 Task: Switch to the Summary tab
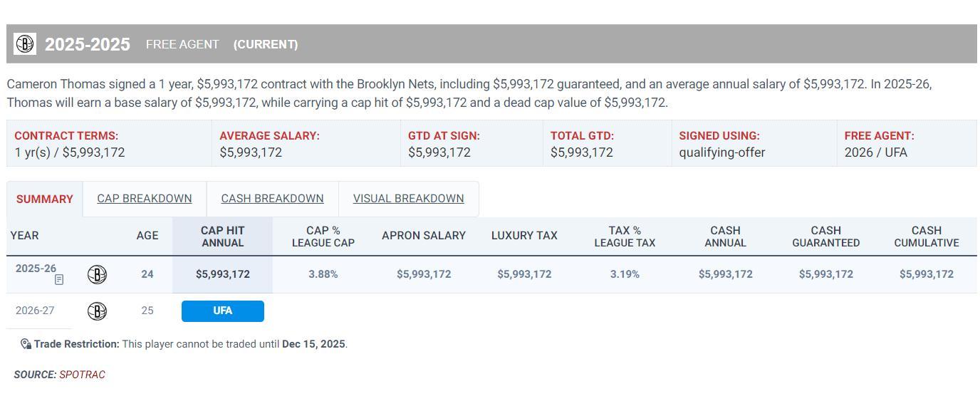44,199
